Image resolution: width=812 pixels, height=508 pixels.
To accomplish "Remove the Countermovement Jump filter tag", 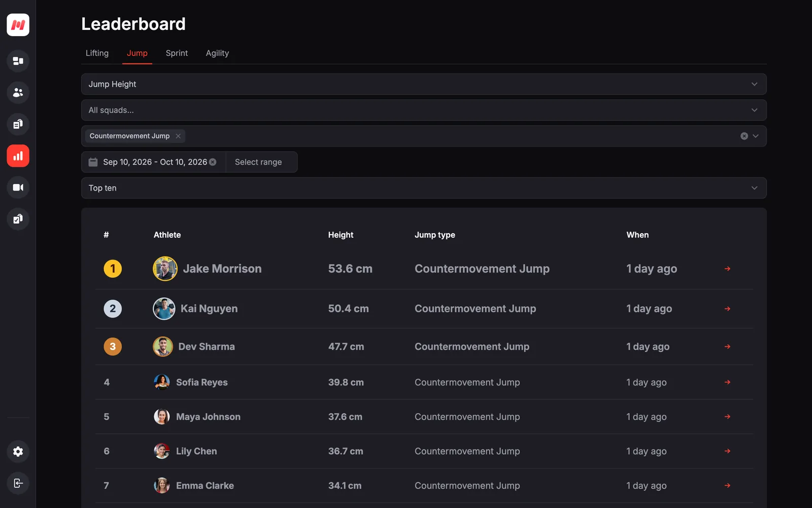I will (x=178, y=136).
